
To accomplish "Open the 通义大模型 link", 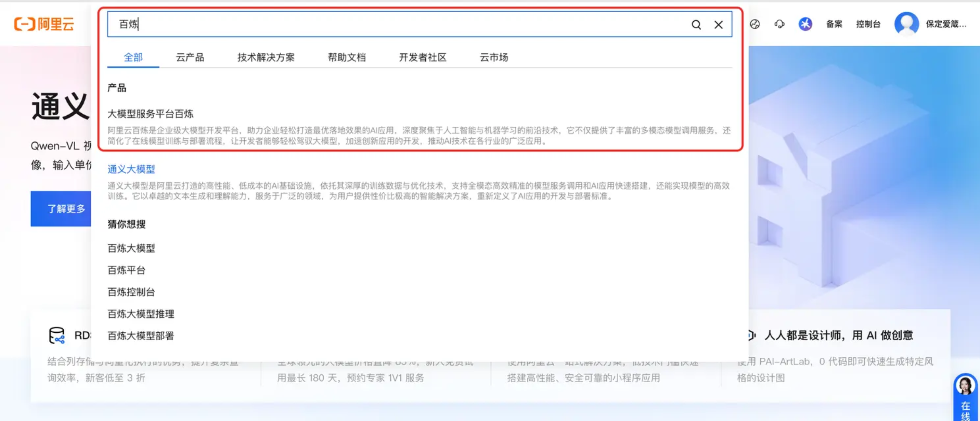I will coord(131,169).
